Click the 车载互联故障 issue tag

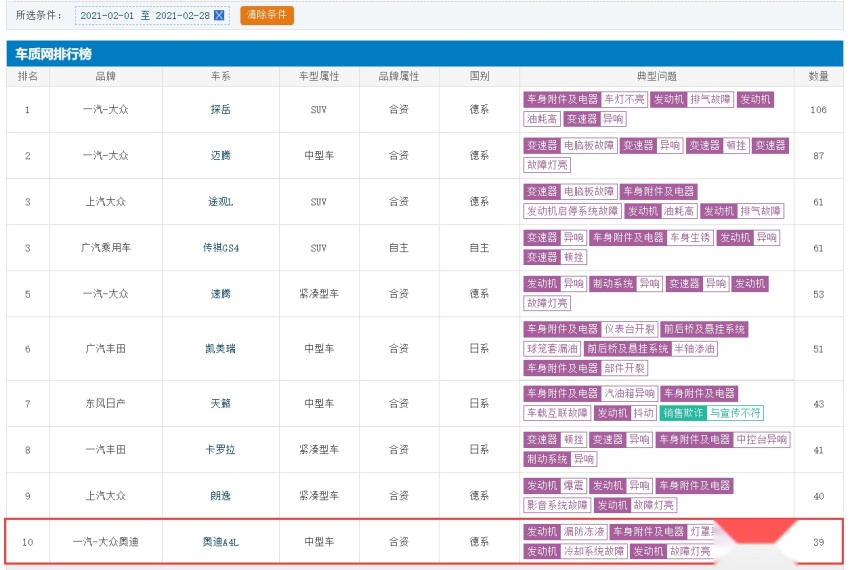557,413
